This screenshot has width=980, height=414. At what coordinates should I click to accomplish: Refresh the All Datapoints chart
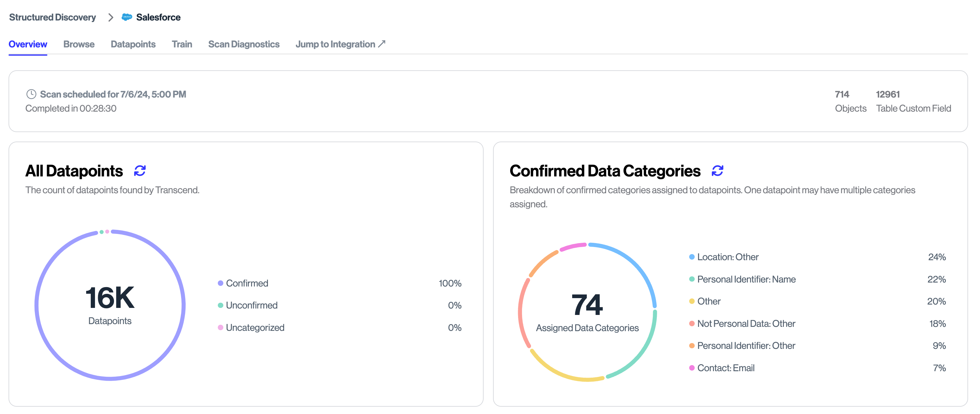pyautogui.click(x=140, y=171)
